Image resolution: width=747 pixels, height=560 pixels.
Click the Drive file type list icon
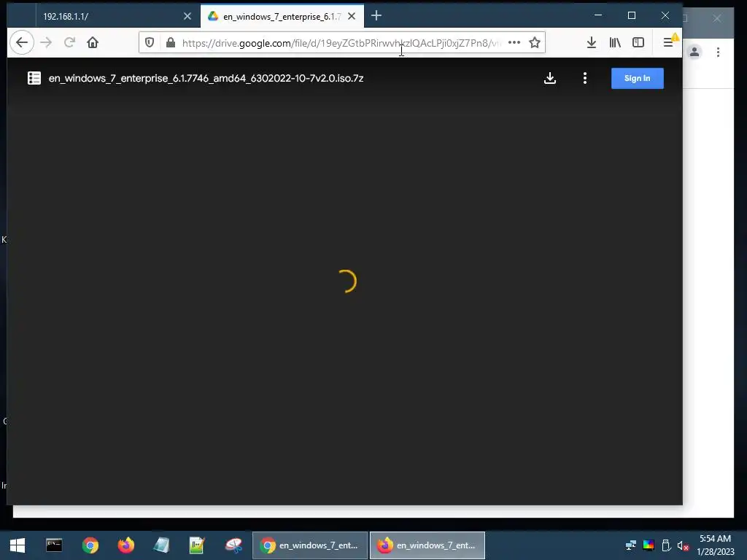tap(34, 78)
